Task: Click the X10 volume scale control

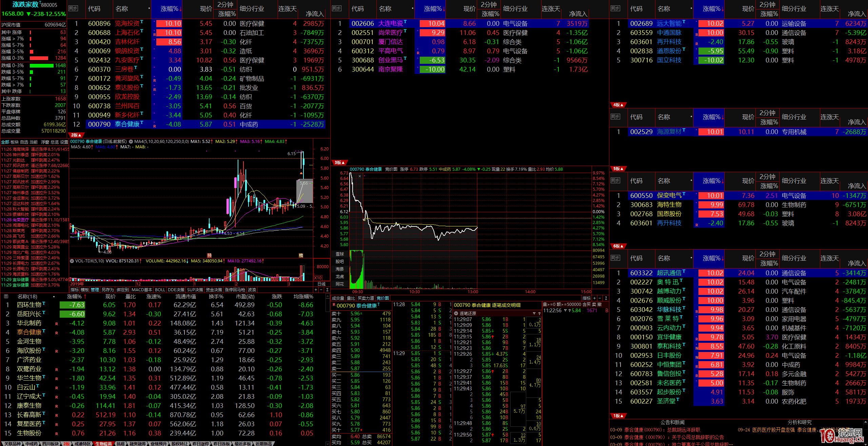Action: point(318,278)
